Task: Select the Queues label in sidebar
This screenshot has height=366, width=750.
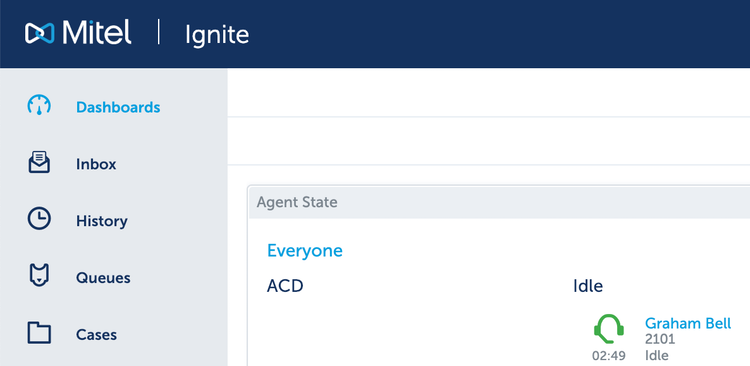Action: pos(103,277)
